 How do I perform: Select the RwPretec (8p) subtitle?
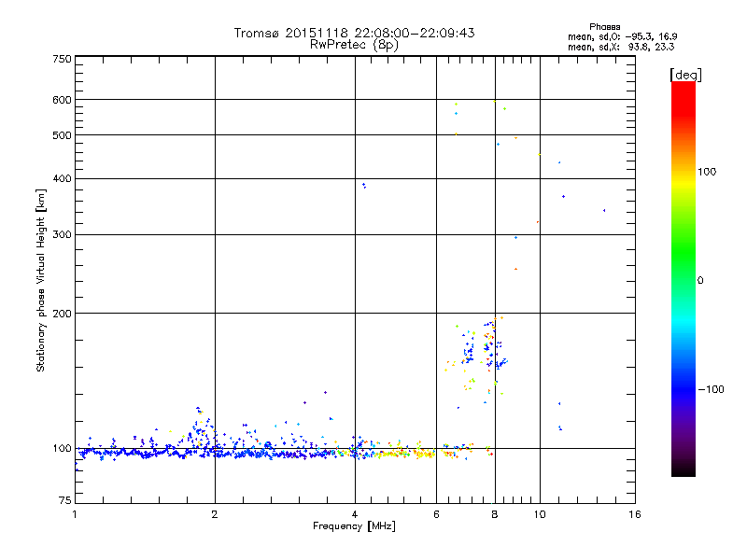pyautogui.click(x=354, y=44)
